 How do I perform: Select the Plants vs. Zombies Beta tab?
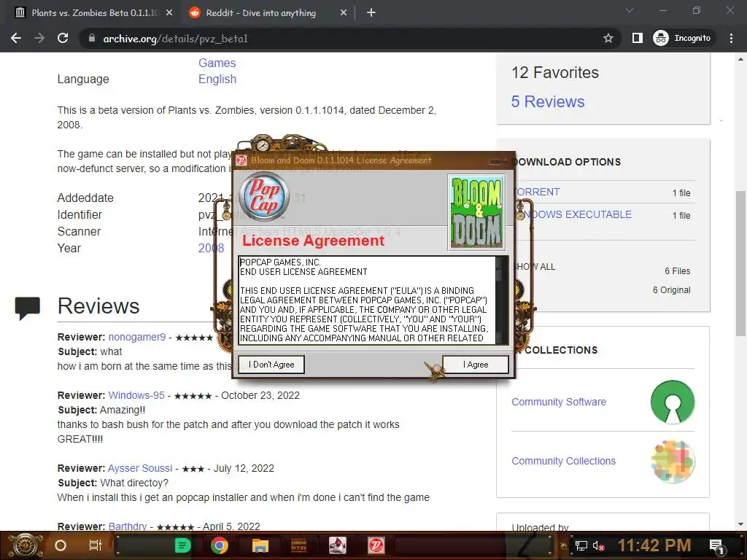pyautogui.click(x=95, y=13)
